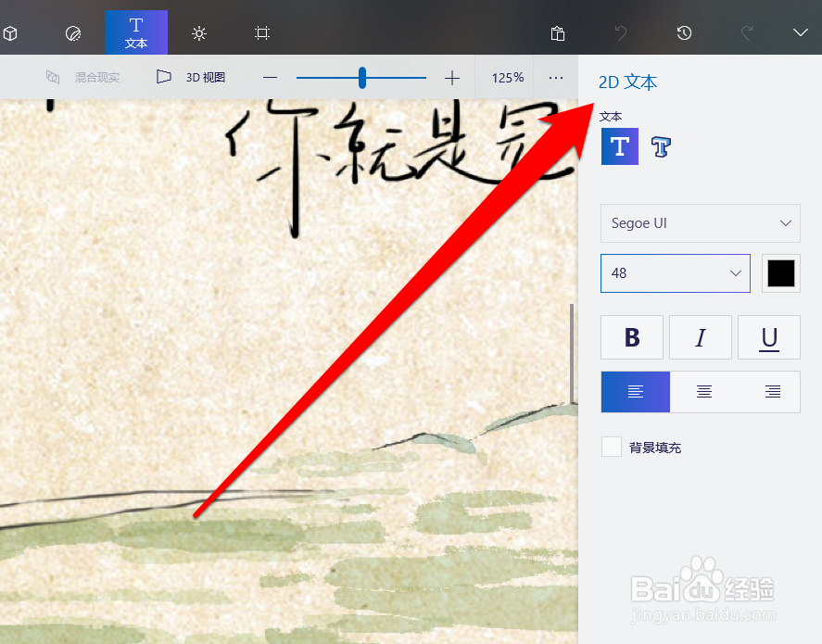Click the zoom slider handle
This screenshot has width=822, height=644.
point(362,78)
